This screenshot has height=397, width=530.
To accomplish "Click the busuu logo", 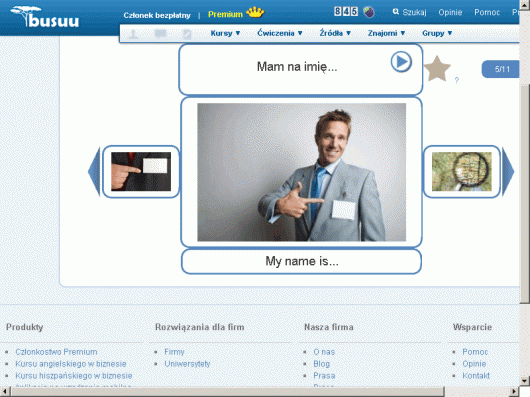I will pos(45,16).
